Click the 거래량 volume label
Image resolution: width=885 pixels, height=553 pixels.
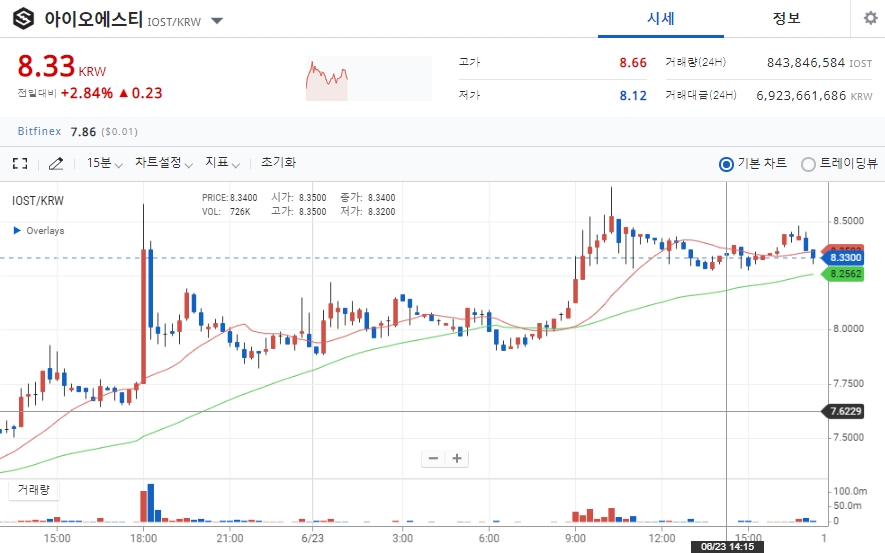pyautogui.click(x=33, y=489)
